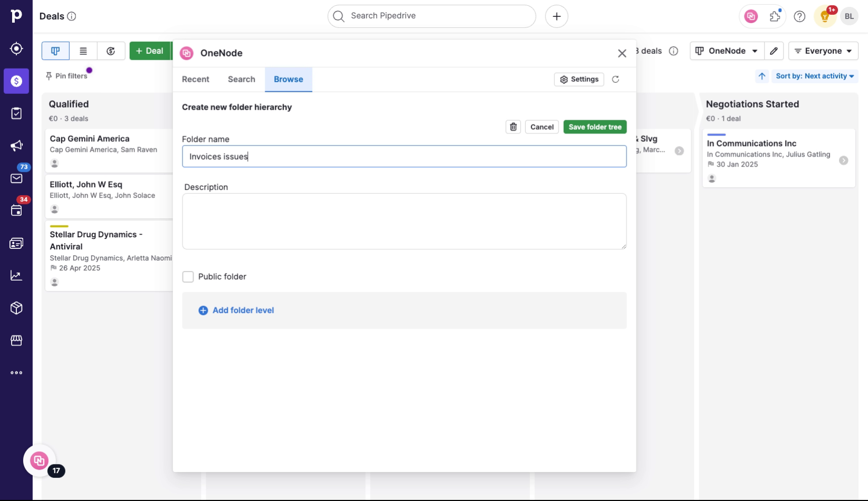Open the help question mark icon
868x501 pixels.
click(x=799, y=16)
